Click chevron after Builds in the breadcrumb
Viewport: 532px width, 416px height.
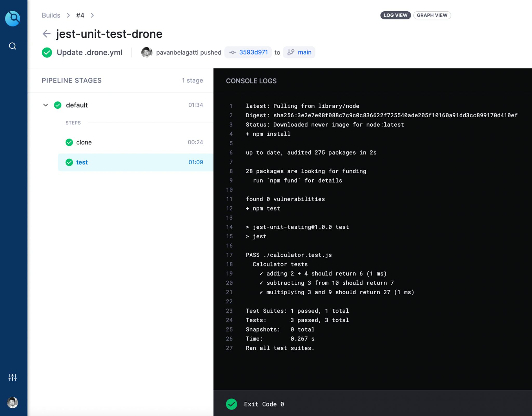pyautogui.click(x=68, y=15)
